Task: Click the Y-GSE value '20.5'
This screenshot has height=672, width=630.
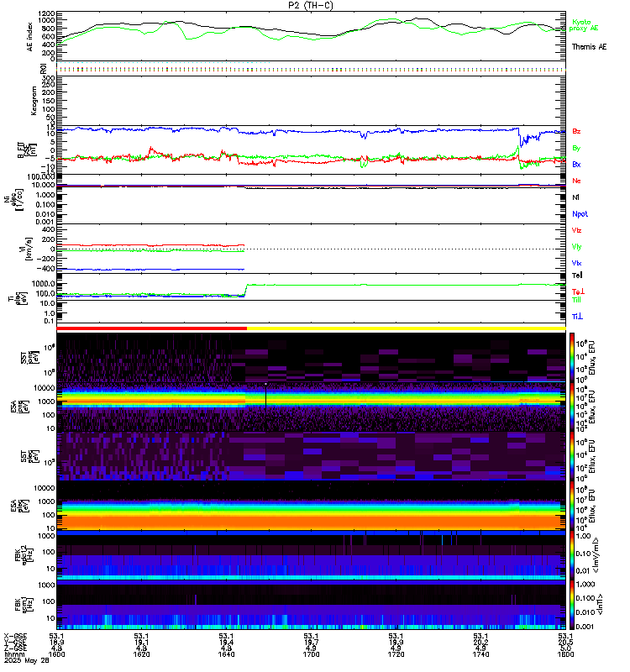Action: click(x=565, y=642)
